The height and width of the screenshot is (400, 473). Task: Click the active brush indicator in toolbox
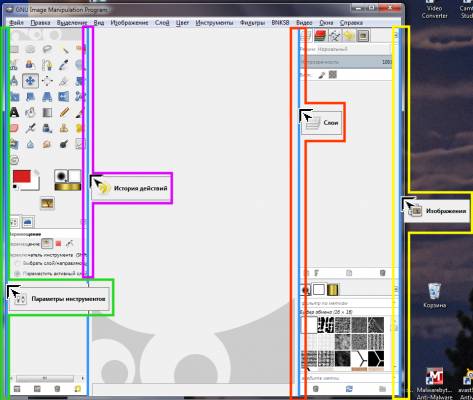pyautogui.click(x=61, y=176)
